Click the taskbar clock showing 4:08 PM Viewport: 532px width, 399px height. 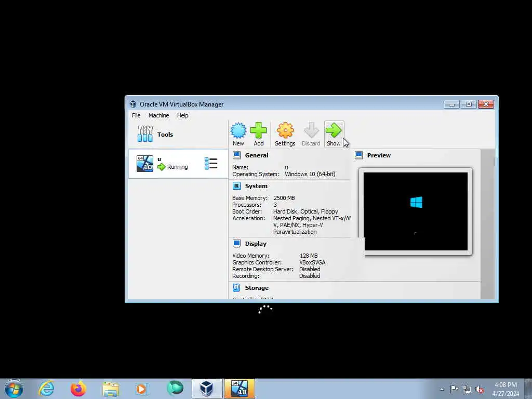(506, 389)
